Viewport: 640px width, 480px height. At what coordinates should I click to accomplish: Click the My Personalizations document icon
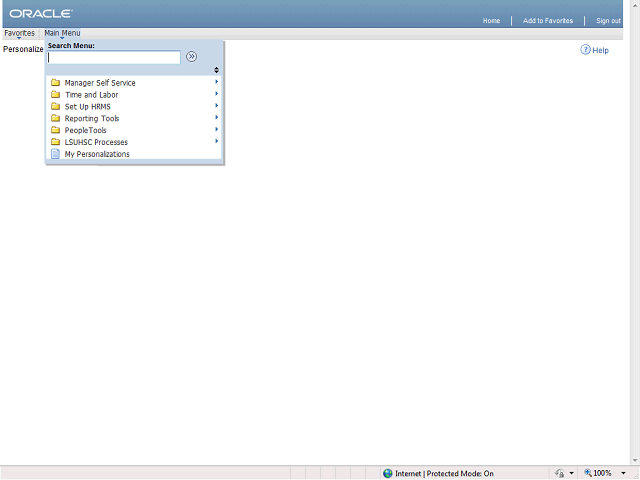click(56, 154)
